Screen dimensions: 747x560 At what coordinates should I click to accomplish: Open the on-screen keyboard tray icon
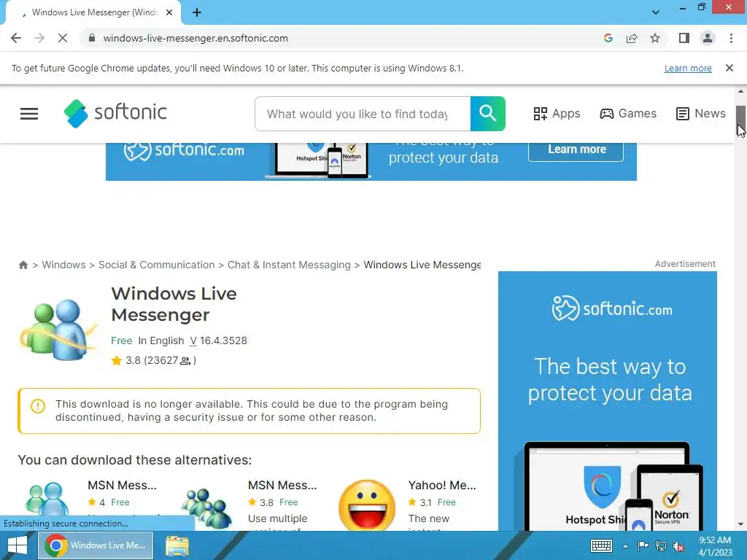(x=601, y=545)
